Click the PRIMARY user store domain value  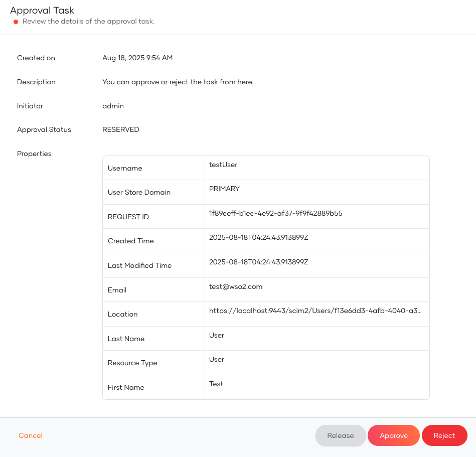[x=224, y=189]
